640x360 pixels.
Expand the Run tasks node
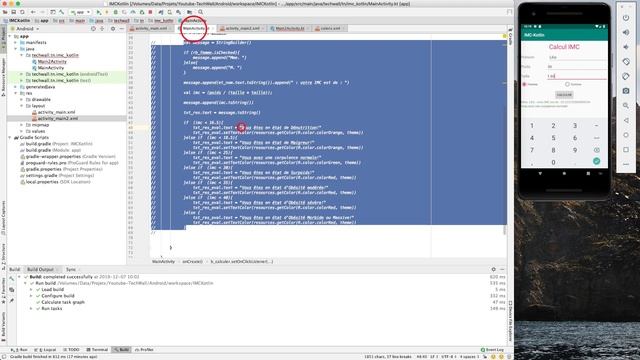31,309
